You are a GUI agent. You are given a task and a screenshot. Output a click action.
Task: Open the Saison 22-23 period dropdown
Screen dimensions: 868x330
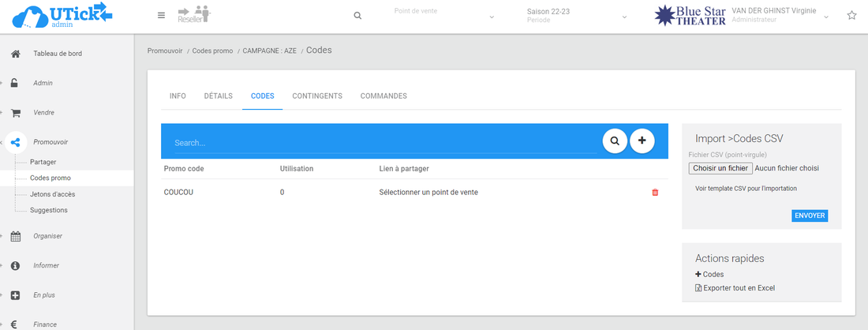[x=576, y=16]
